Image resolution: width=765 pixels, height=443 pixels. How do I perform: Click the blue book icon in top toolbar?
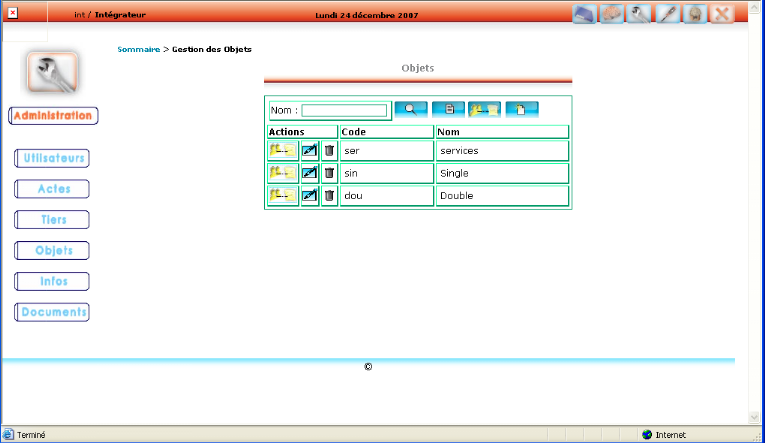click(x=586, y=15)
